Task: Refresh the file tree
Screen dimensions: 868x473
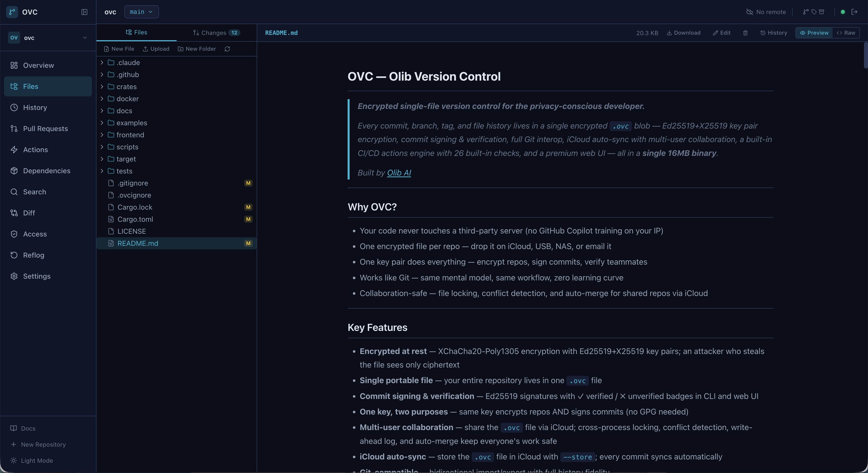Action: point(228,49)
